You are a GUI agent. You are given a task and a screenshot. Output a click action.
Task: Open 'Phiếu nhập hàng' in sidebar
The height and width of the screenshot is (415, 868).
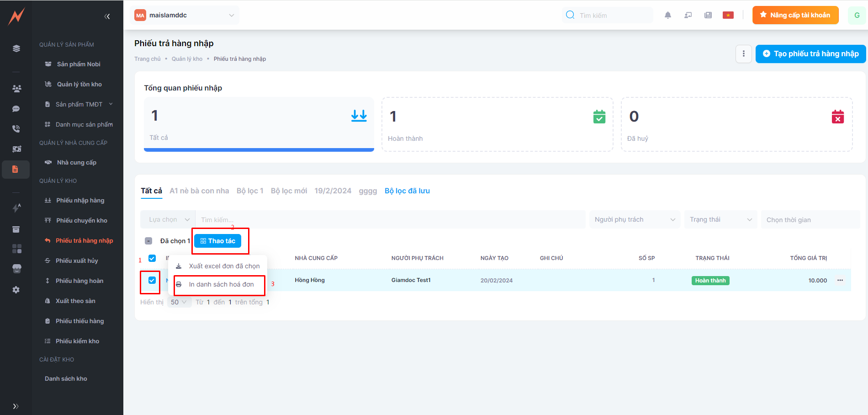pos(80,200)
